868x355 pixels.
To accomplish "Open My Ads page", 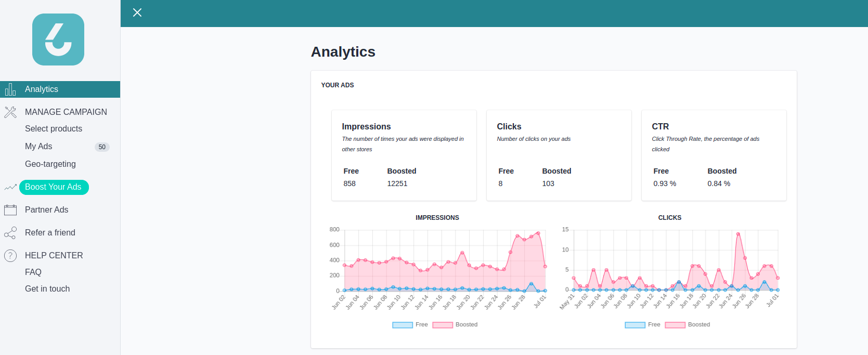I will (x=38, y=147).
